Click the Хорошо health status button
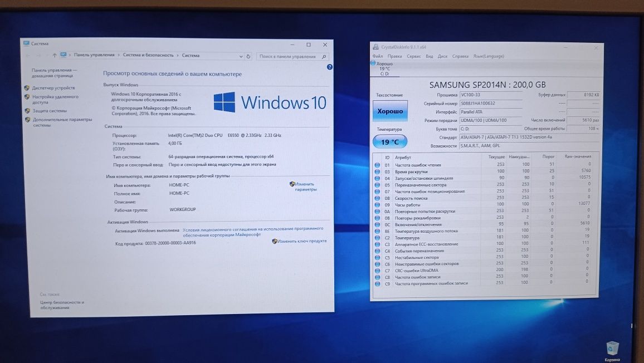 pyautogui.click(x=390, y=111)
